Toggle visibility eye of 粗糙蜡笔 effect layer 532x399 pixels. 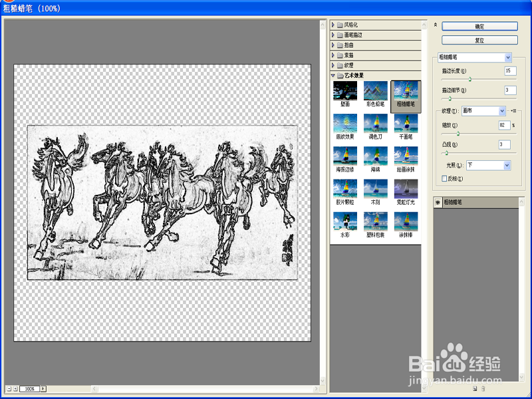coord(438,202)
